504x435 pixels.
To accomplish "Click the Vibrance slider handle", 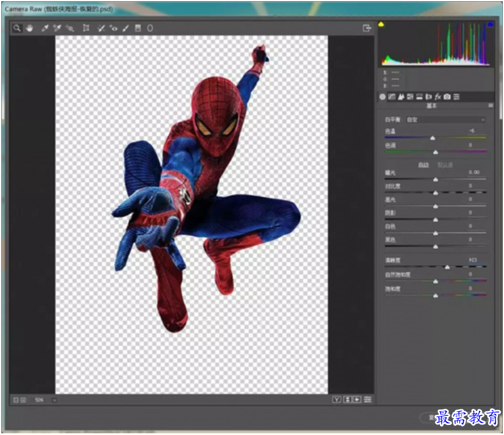I will tap(435, 281).
